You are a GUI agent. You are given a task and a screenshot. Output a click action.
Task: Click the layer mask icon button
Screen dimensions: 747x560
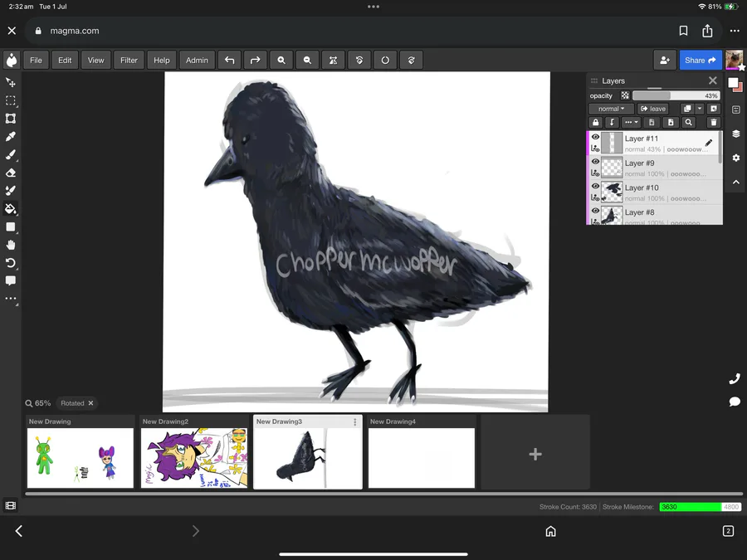(x=713, y=109)
